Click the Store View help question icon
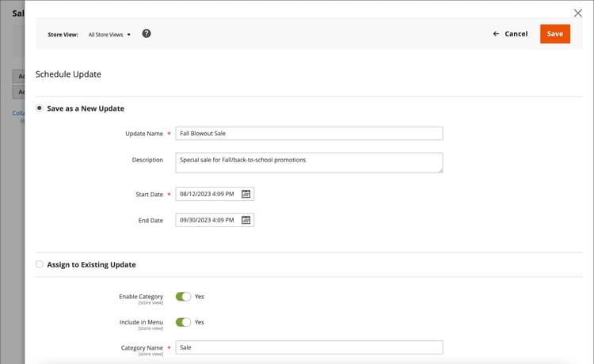The image size is (594, 364). click(x=147, y=34)
